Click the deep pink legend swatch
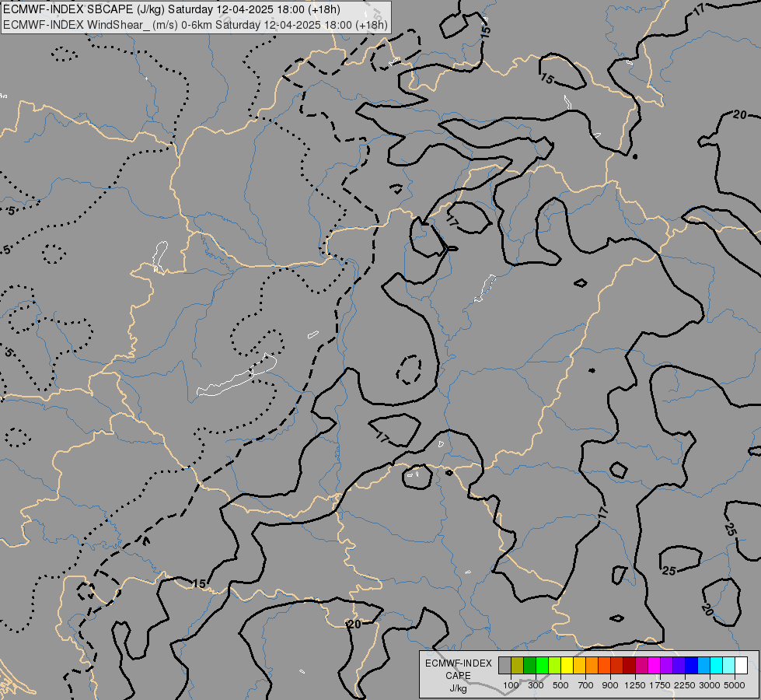This screenshot has height=700, width=761. click(641, 665)
